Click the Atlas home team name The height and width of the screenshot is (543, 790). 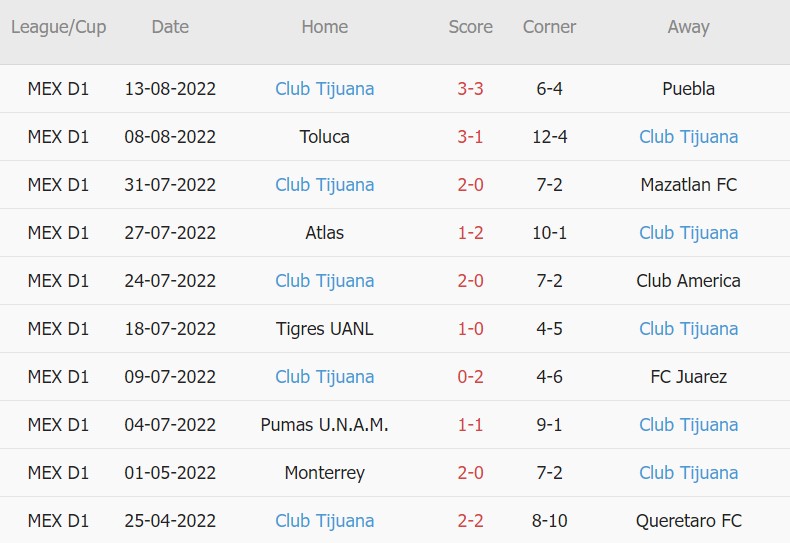tap(324, 233)
